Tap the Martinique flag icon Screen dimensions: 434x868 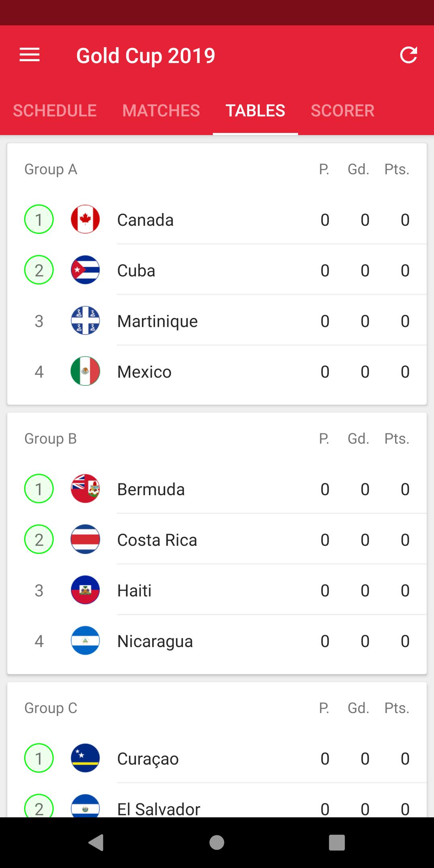pos(85,321)
